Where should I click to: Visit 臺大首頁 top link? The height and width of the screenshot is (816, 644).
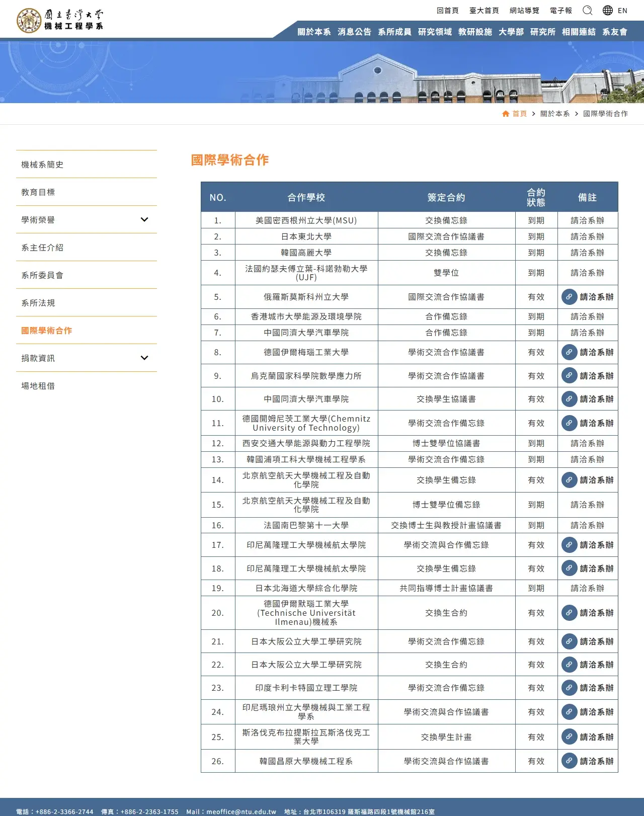coord(484,11)
